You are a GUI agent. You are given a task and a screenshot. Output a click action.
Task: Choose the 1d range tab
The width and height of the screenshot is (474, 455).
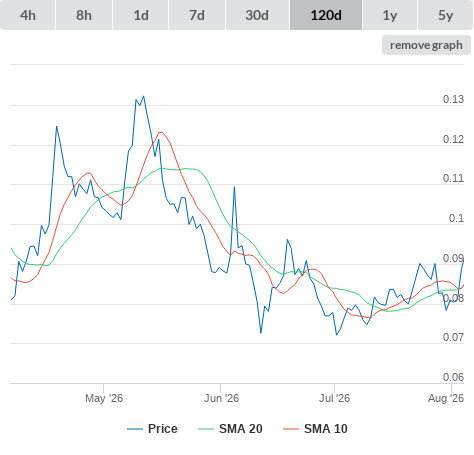[x=141, y=15]
